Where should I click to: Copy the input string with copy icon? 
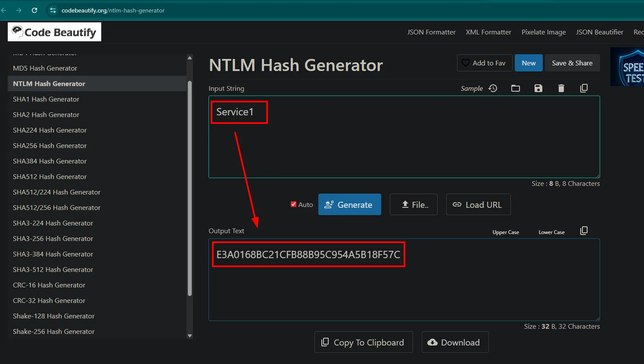[x=584, y=88]
